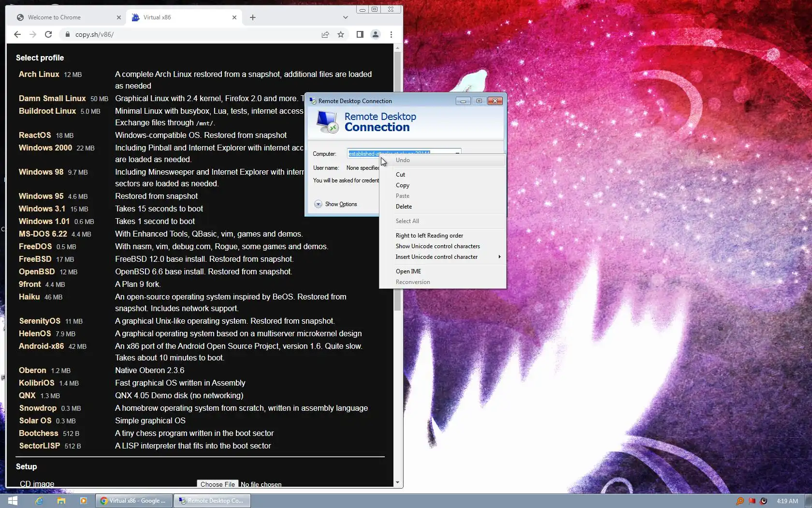
Task: Open the Windows 1.01 profile
Action: tap(44, 221)
